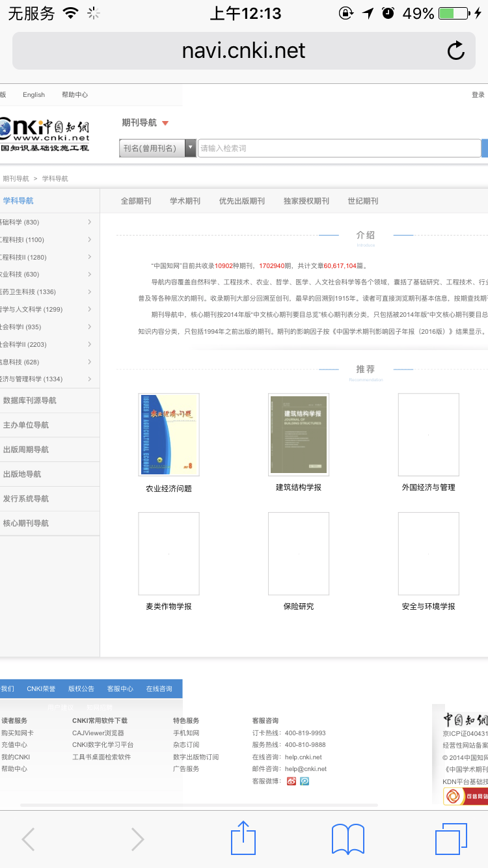488x868 pixels.
Task: Open the 手机知网 service link
Action: pos(186,733)
